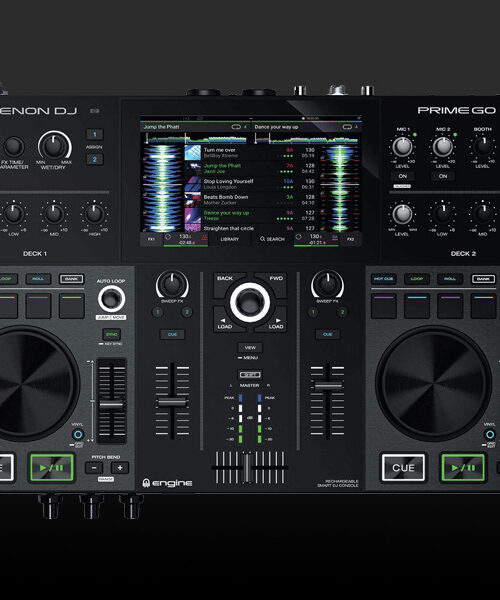
Task: Hit the deck 2 pad below HOT CUE
Action: 384,305
